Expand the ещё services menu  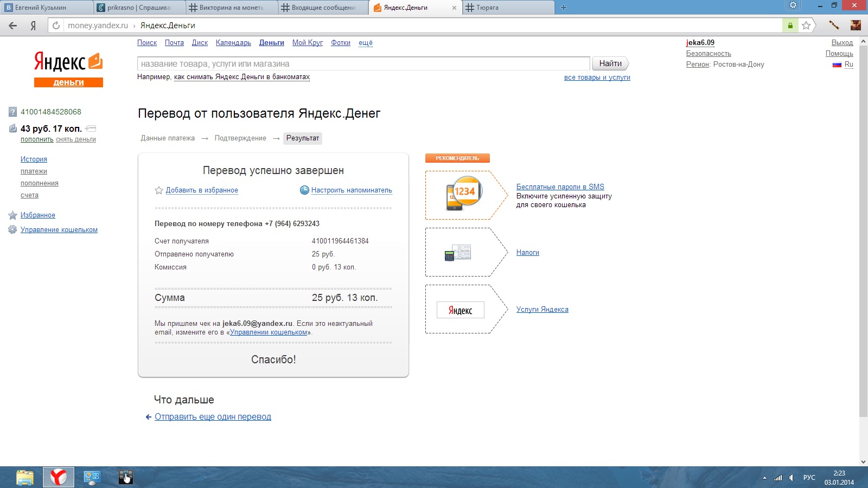[x=366, y=43]
